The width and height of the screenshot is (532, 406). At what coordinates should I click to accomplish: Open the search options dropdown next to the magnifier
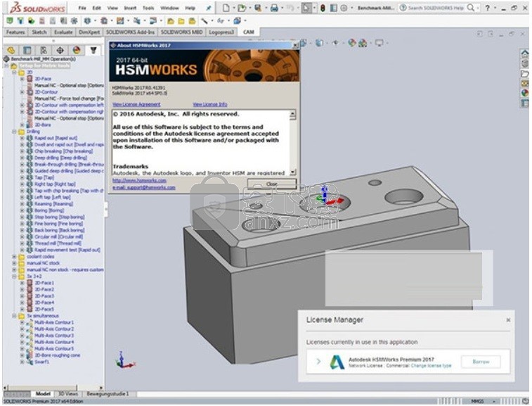478,8
